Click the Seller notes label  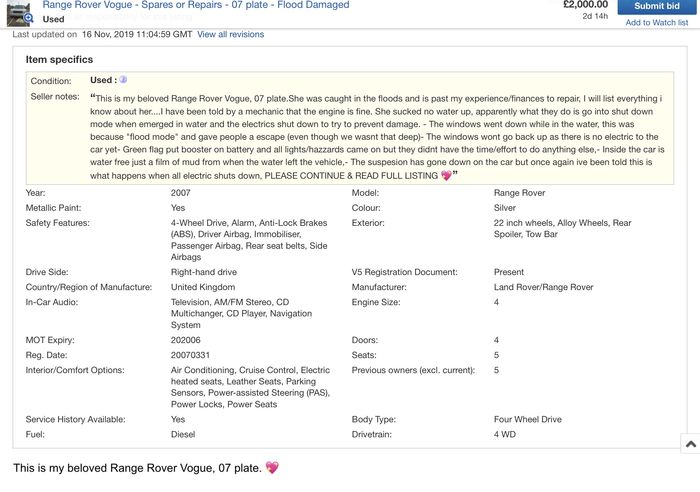click(55, 96)
